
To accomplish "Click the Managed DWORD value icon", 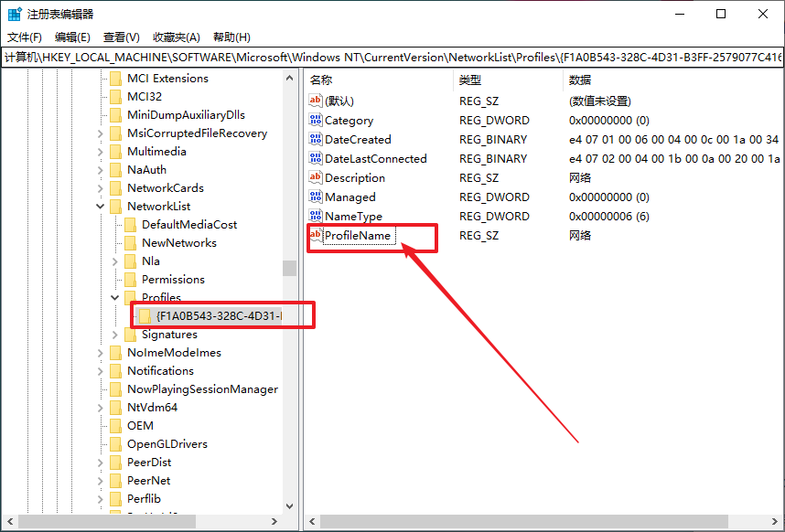I will (317, 197).
